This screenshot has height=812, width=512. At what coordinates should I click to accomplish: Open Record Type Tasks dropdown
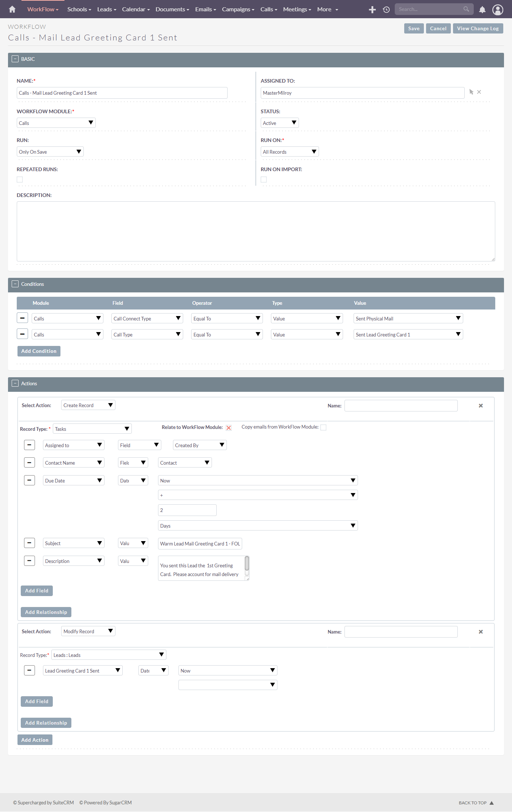92,429
